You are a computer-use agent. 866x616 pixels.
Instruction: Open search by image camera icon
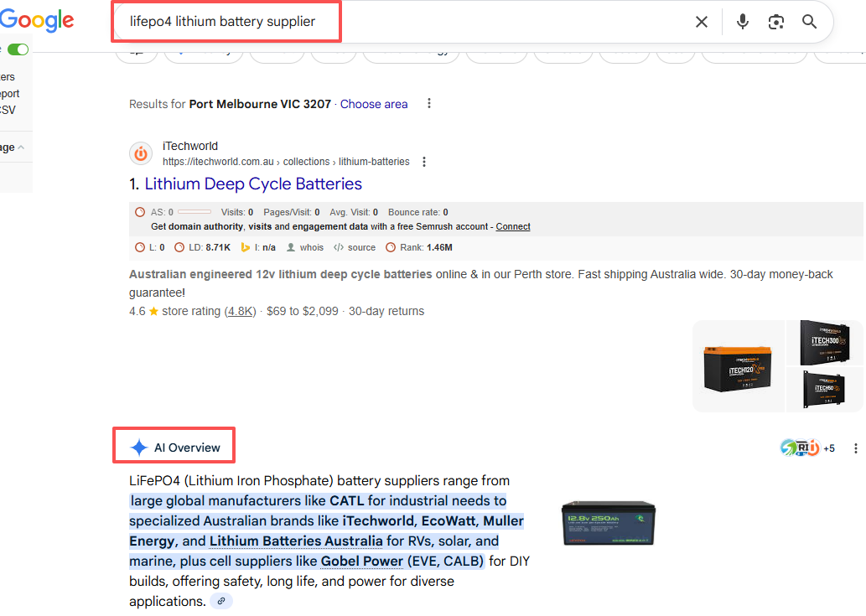pos(776,22)
